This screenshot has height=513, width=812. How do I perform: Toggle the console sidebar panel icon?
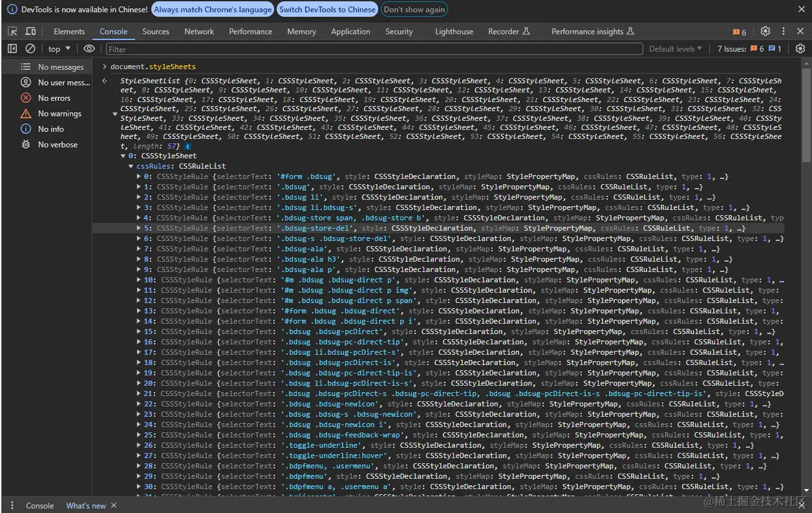click(x=12, y=48)
